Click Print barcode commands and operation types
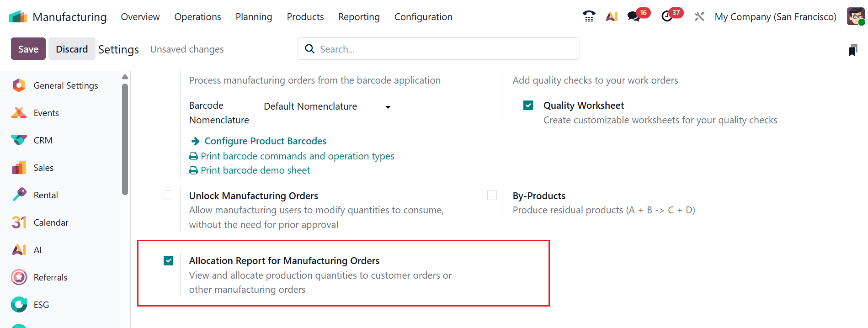Image resolution: width=868 pixels, height=328 pixels. [297, 156]
